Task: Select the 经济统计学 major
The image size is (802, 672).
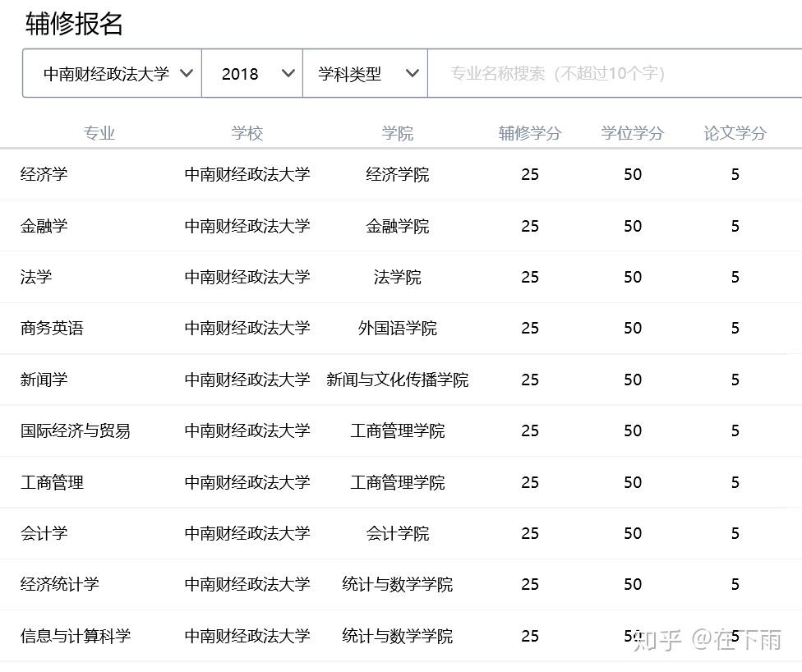Action: pyautogui.click(x=60, y=584)
